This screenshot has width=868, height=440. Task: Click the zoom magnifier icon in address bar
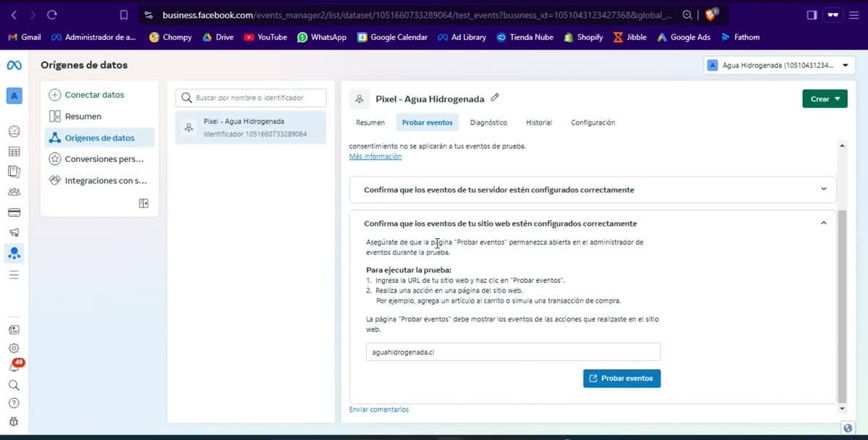click(x=686, y=14)
